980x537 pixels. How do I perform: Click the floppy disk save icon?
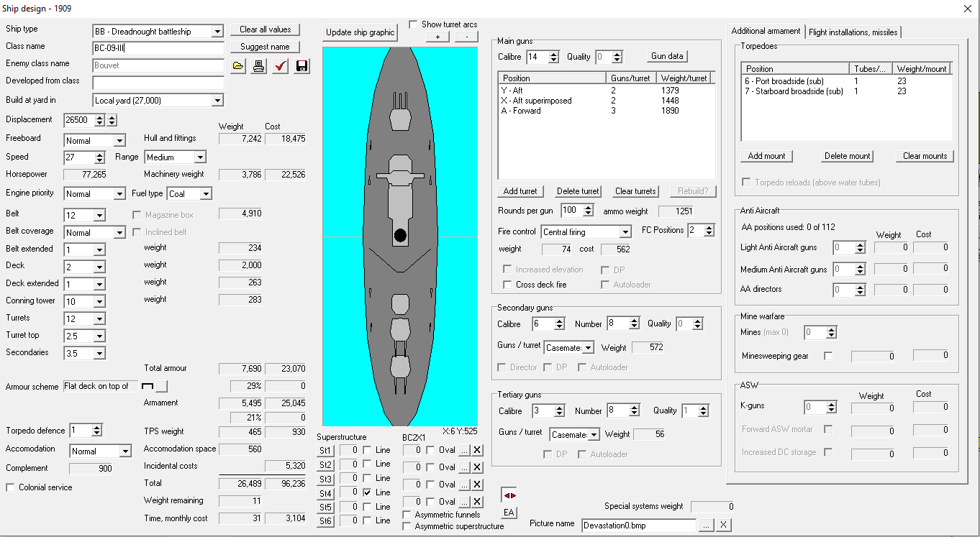click(x=301, y=66)
